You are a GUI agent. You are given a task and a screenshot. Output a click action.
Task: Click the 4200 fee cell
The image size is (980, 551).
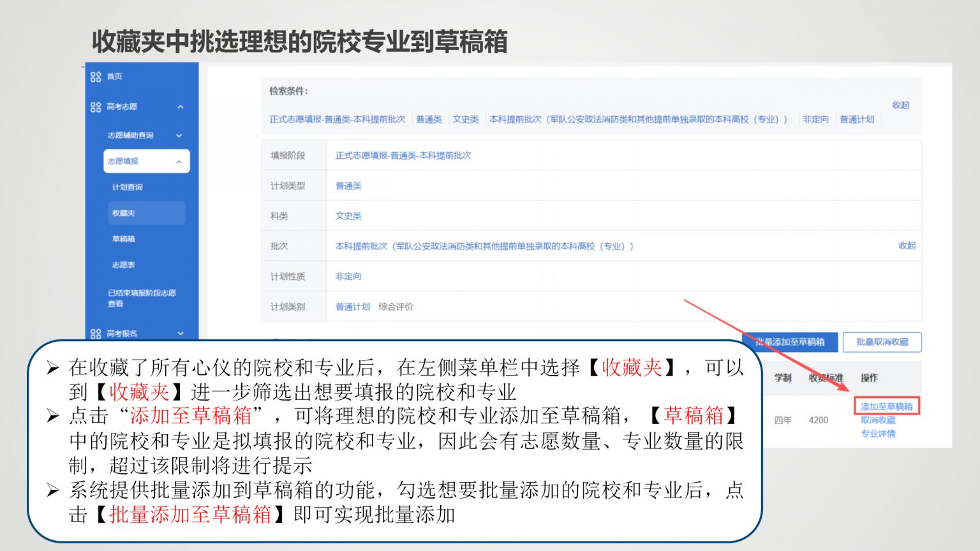point(818,420)
